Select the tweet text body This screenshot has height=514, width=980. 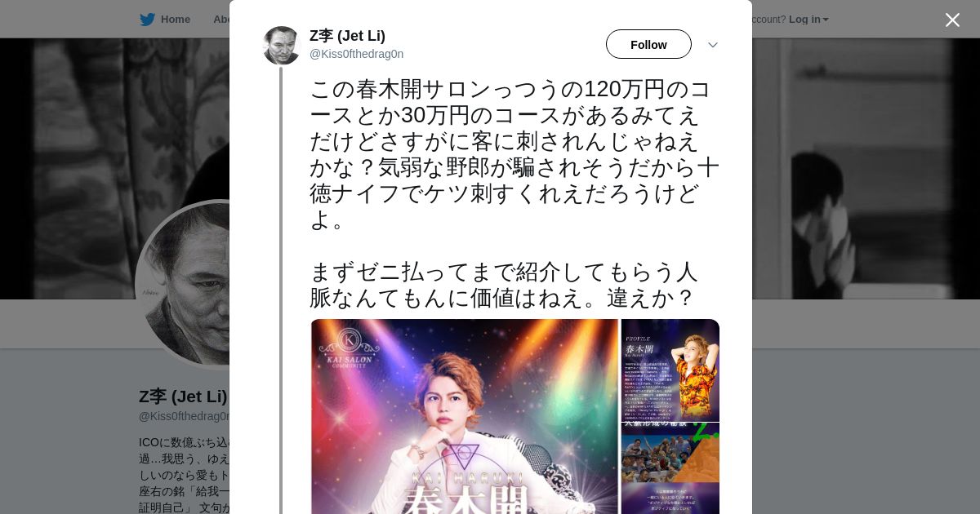[x=514, y=193]
